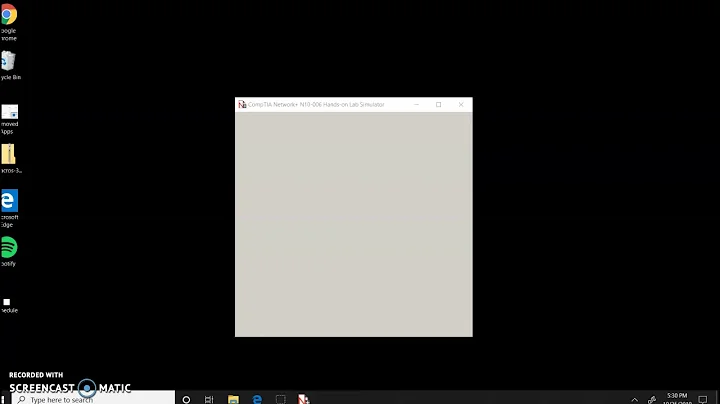The width and height of the screenshot is (720, 404).
Task: Open Edge browser from the taskbar
Action: pos(257,399)
